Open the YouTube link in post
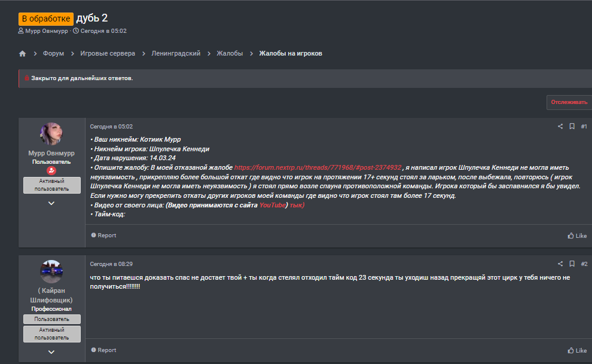Screen dimensions: 592x364 (x=272, y=205)
